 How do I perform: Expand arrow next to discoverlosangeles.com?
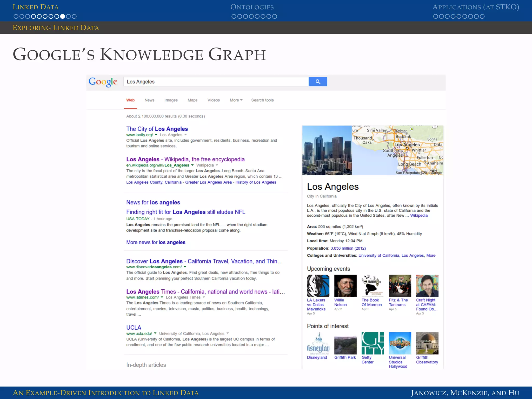(185, 267)
